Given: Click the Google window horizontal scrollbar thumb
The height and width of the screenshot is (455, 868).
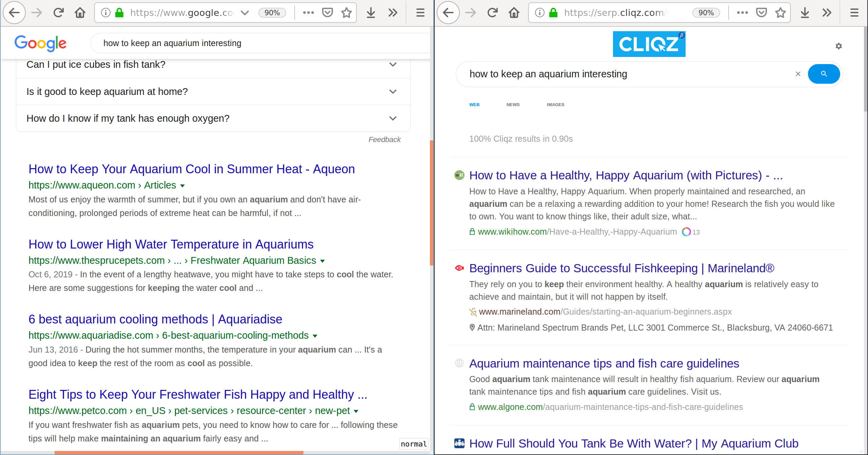Looking at the screenshot, I should pyautogui.click(x=179, y=453).
